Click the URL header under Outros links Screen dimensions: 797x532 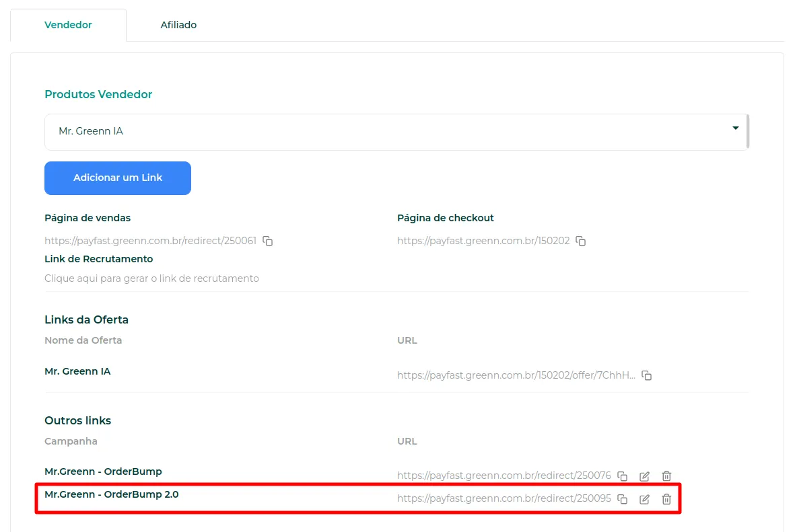(x=407, y=442)
